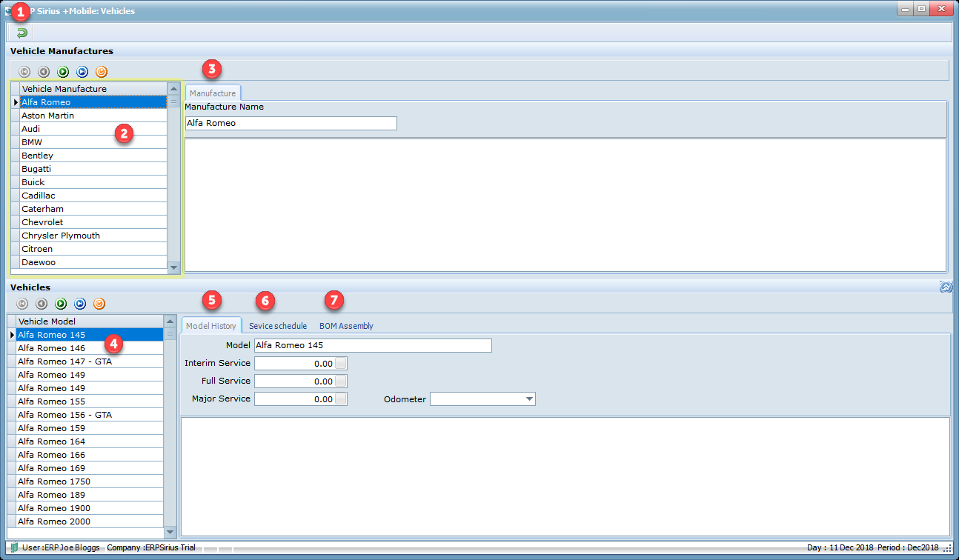Click orange refresh icon in Vehicles navigator

tap(99, 304)
